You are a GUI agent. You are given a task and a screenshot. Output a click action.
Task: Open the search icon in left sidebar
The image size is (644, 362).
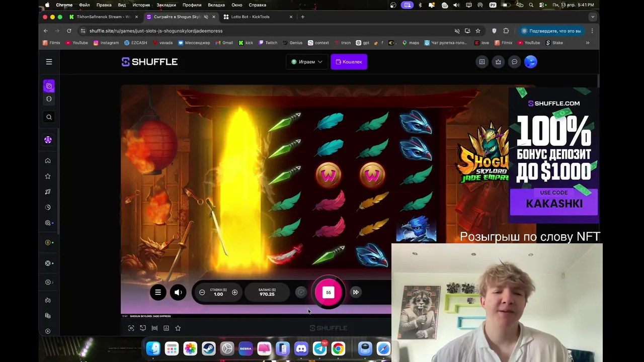[49, 117]
